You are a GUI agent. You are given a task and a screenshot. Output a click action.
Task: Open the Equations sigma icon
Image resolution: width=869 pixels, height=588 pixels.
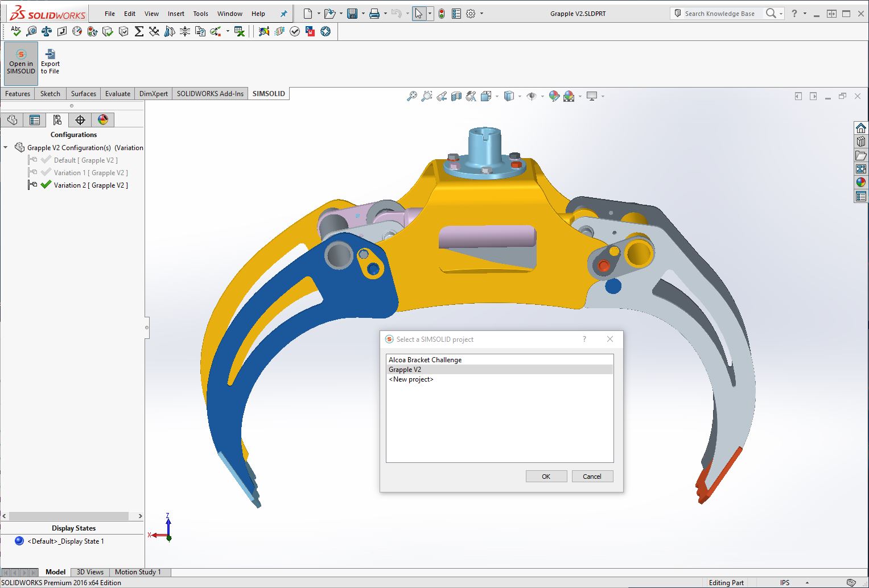tap(139, 31)
